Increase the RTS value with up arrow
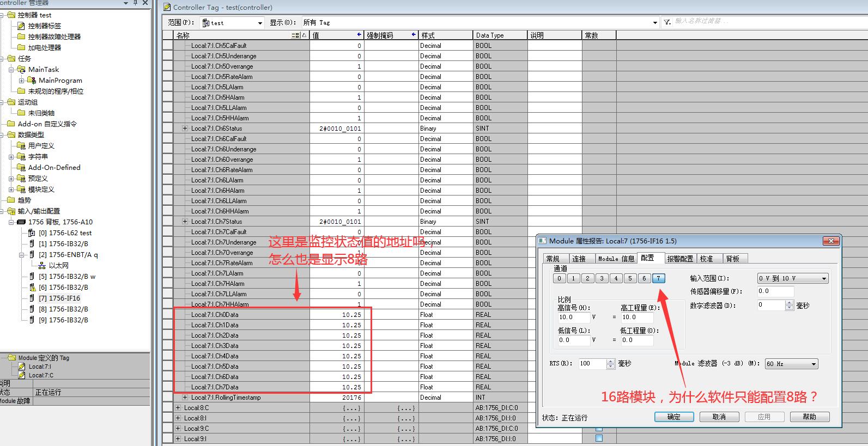 click(610, 361)
